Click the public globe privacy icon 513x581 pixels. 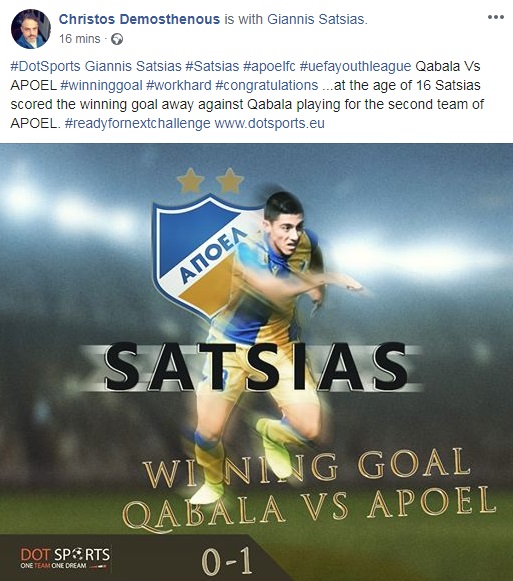(x=117, y=39)
